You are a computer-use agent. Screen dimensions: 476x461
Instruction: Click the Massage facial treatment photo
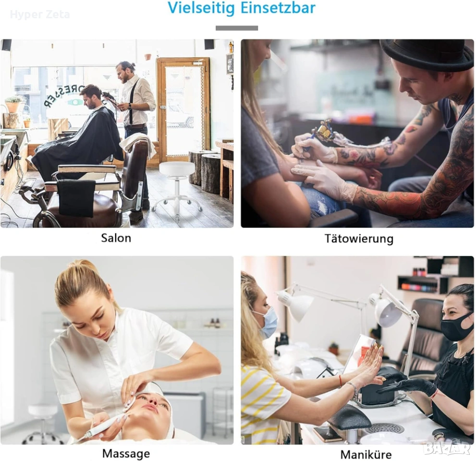click(x=117, y=350)
